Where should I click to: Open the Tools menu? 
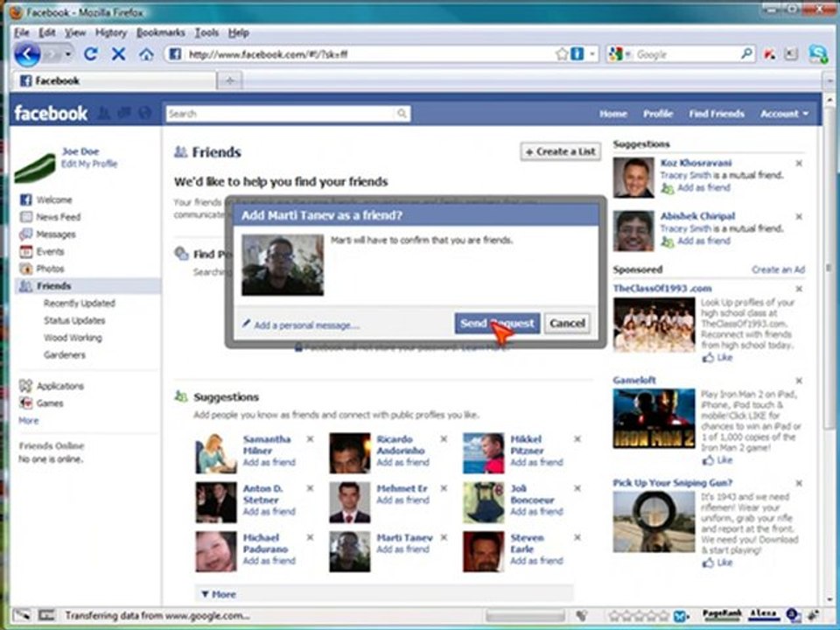coord(206,32)
